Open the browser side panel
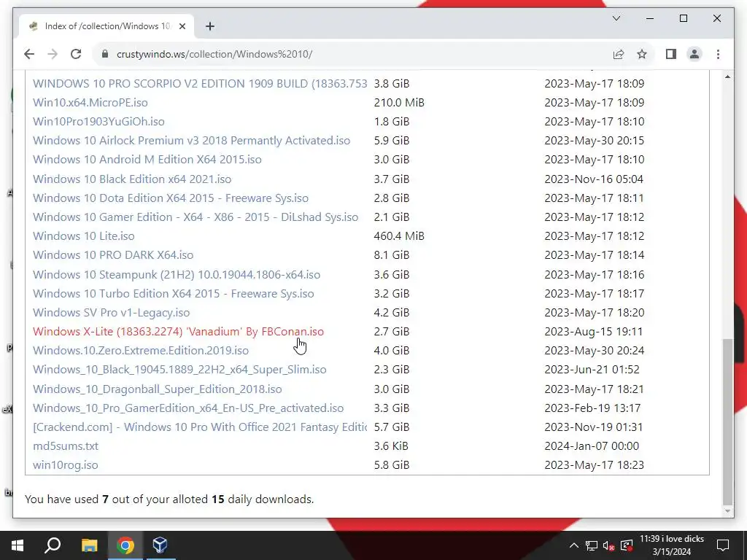Viewport: 747px width, 560px height. click(x=671, y=54)
